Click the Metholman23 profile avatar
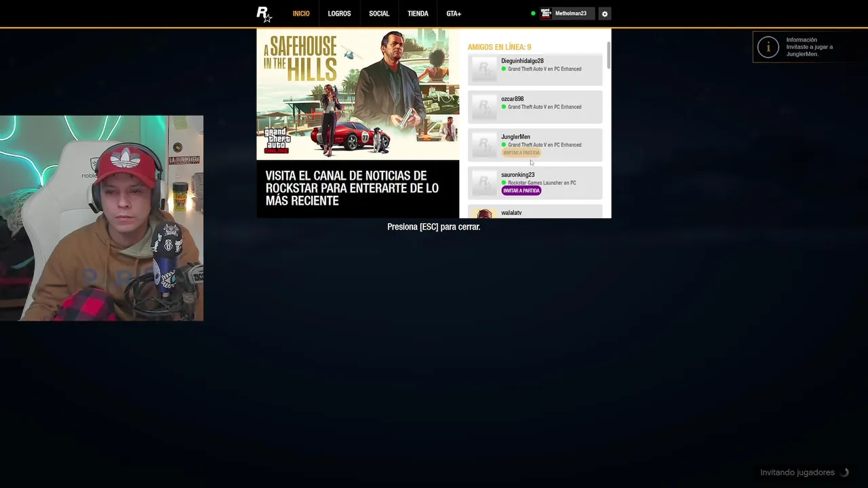The image size is (868, 488). pyautogui.click(x=546, y=14)
